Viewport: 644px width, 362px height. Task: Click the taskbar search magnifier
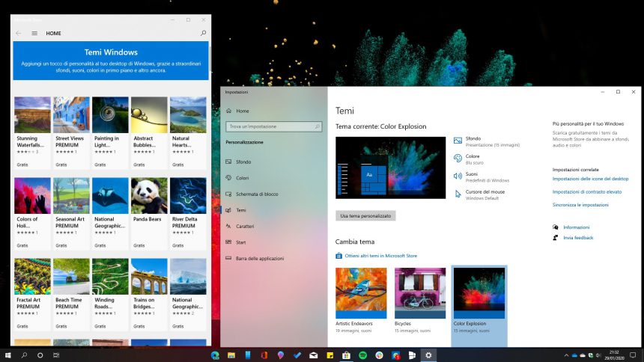(x=24, y=355)
